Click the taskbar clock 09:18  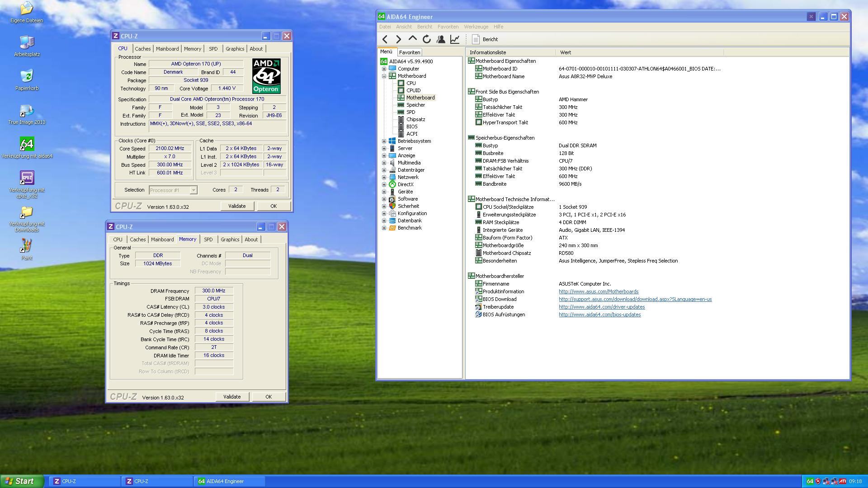[x=855, y=481]
